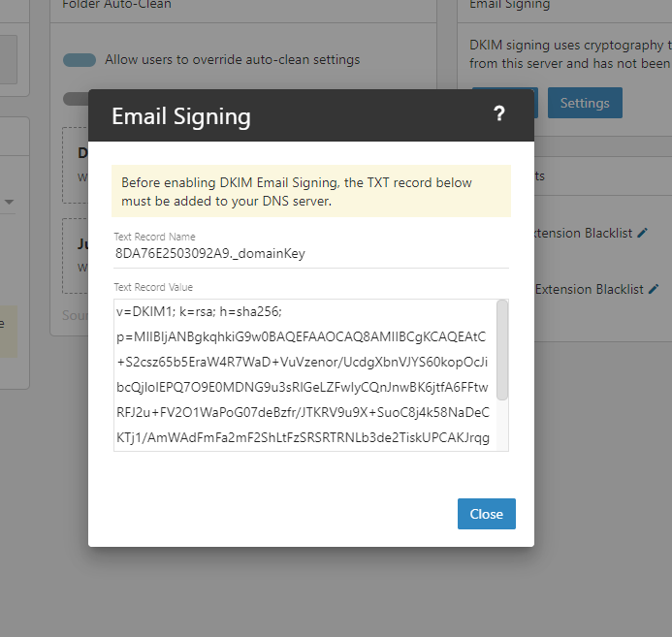The image size is (672, 637).
Task: Click the question mark help icon
Action: (499, 114)
